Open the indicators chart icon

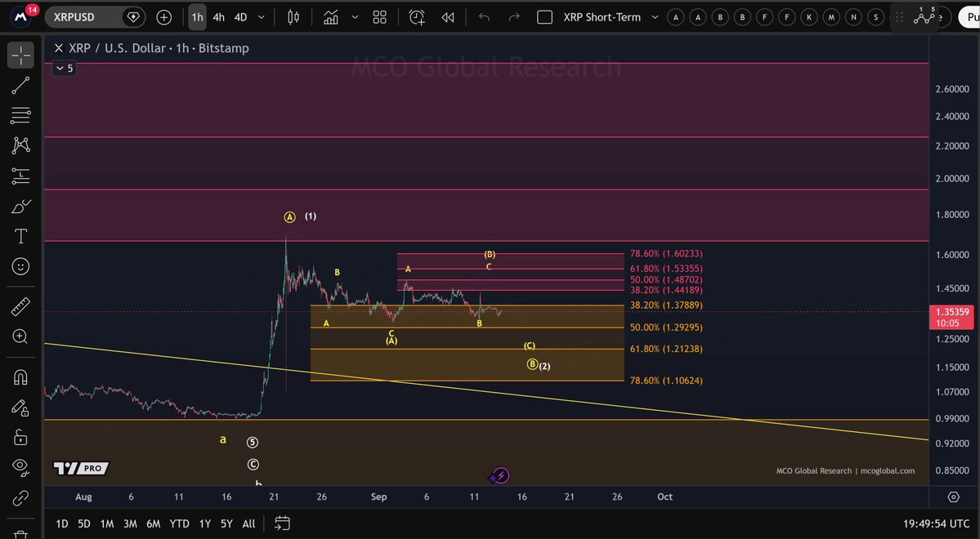coord(331,17)
